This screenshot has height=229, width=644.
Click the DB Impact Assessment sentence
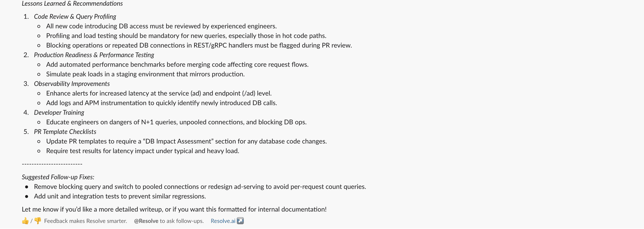[x=186, y=141]
